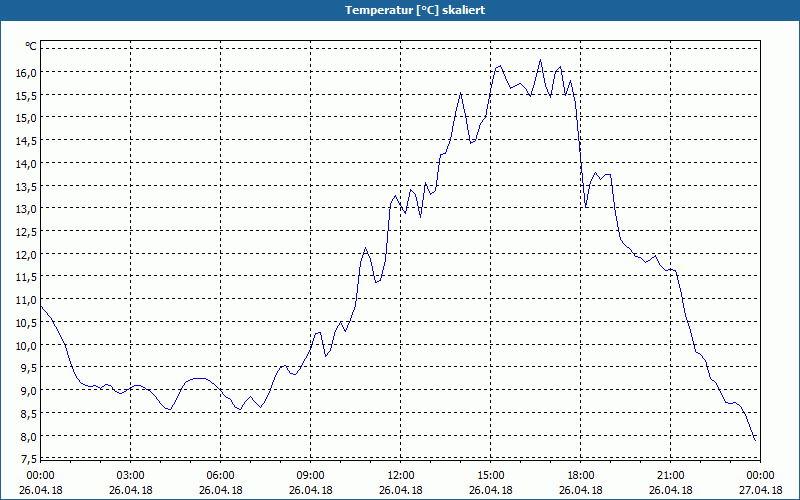Image resolution: width=800 pixels, height=500 pixels.
Task: Choose the 18:00 time label
Action: pos(581,475)
